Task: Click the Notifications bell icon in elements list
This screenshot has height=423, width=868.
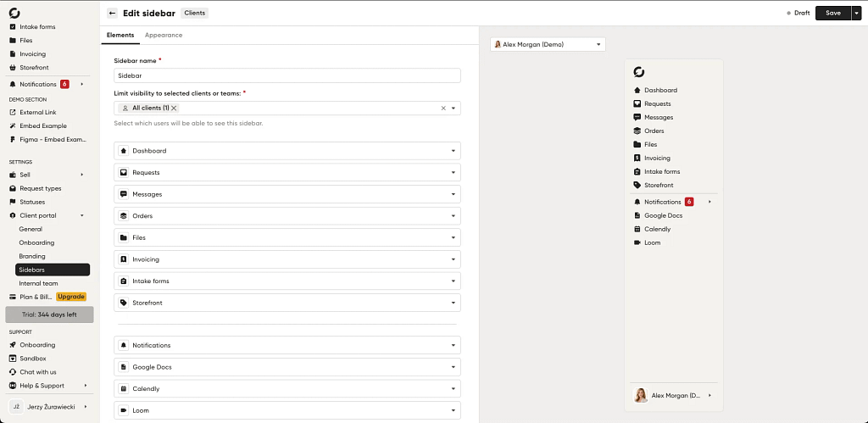Action: [124, 346]
